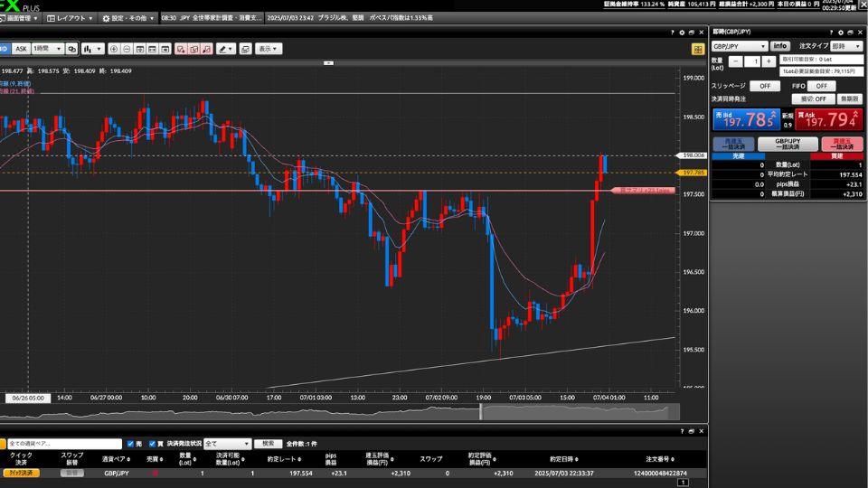Click the zoom out minus icon
The image size is (868, 488).
pos(127,49)
